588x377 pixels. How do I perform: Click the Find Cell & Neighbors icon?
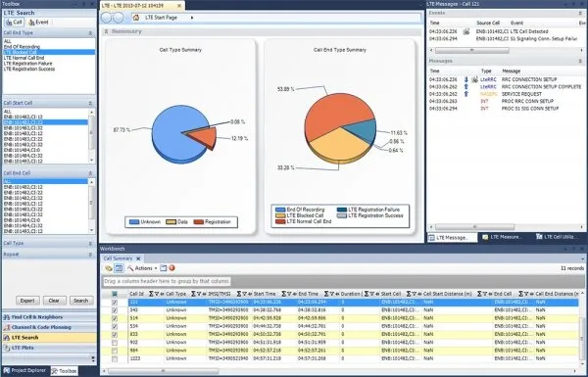click(7, 317)
